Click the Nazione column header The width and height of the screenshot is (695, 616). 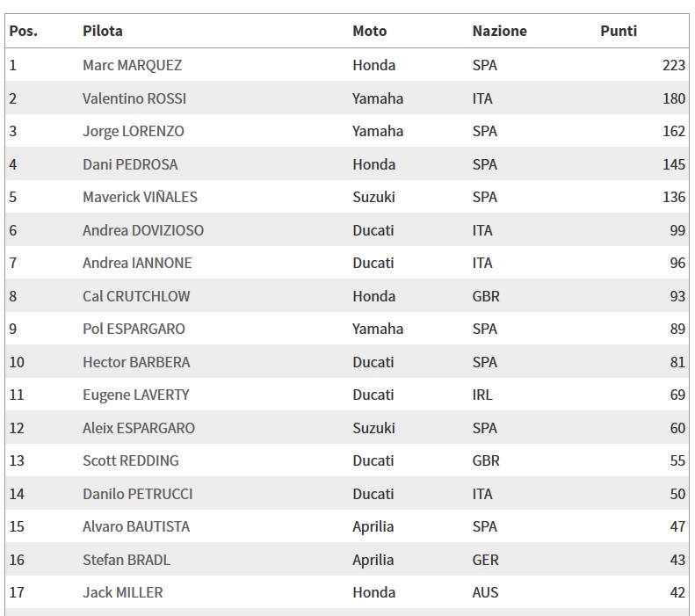500,31
